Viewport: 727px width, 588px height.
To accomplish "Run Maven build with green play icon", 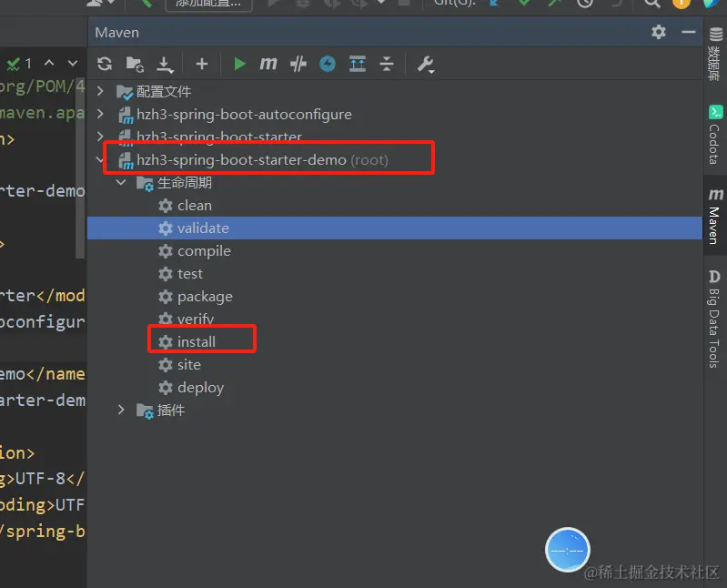I will [x=239, y=64].
